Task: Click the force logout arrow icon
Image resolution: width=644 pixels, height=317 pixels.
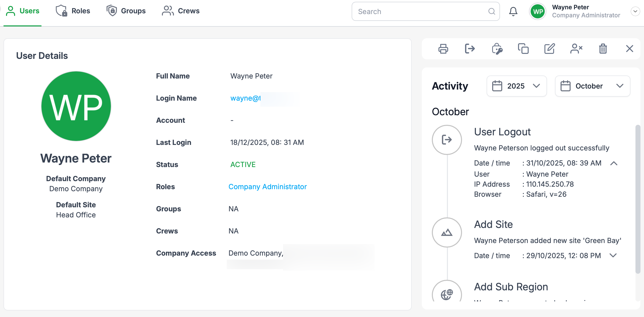Action: [x=470, y=49]
